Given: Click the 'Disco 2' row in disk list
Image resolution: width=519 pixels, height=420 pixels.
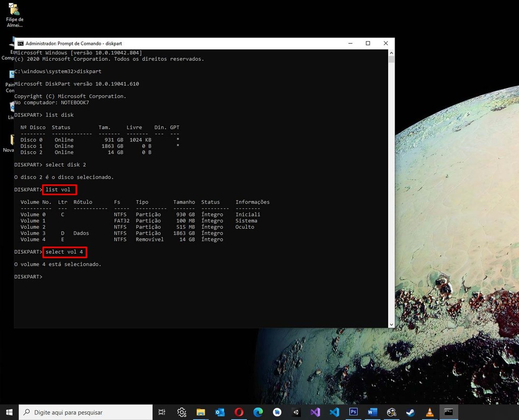Looking at the screenshot, I should 86,152.
